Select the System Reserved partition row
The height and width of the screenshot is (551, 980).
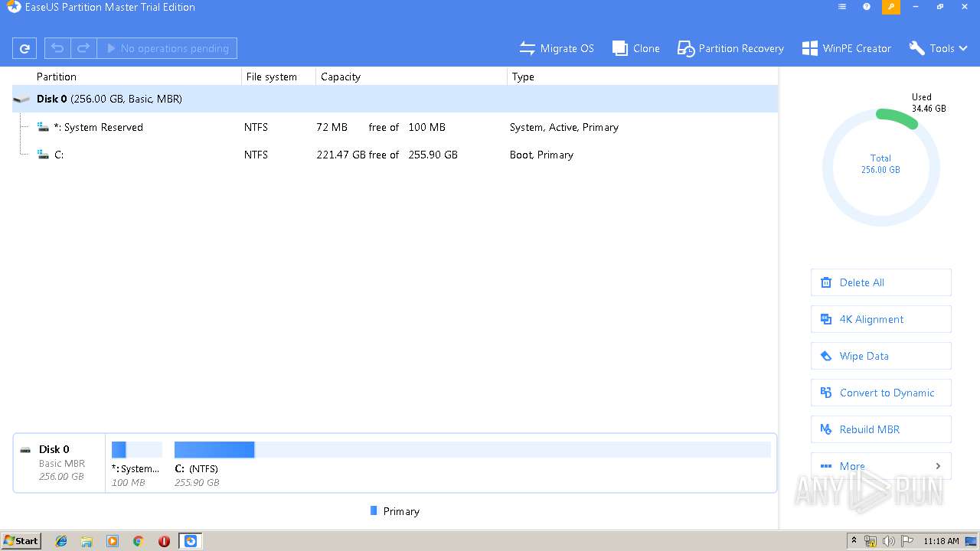click(x=395, y=127)
